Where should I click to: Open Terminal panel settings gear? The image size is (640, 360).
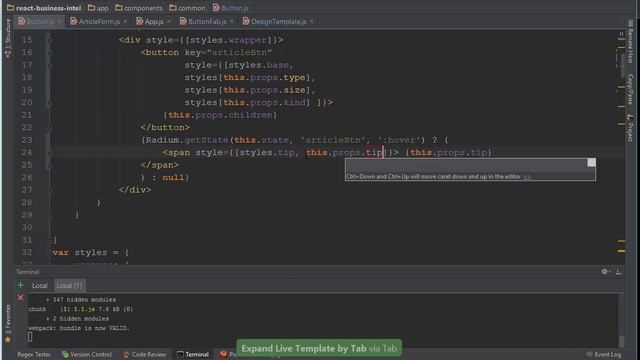pos(605,271)
